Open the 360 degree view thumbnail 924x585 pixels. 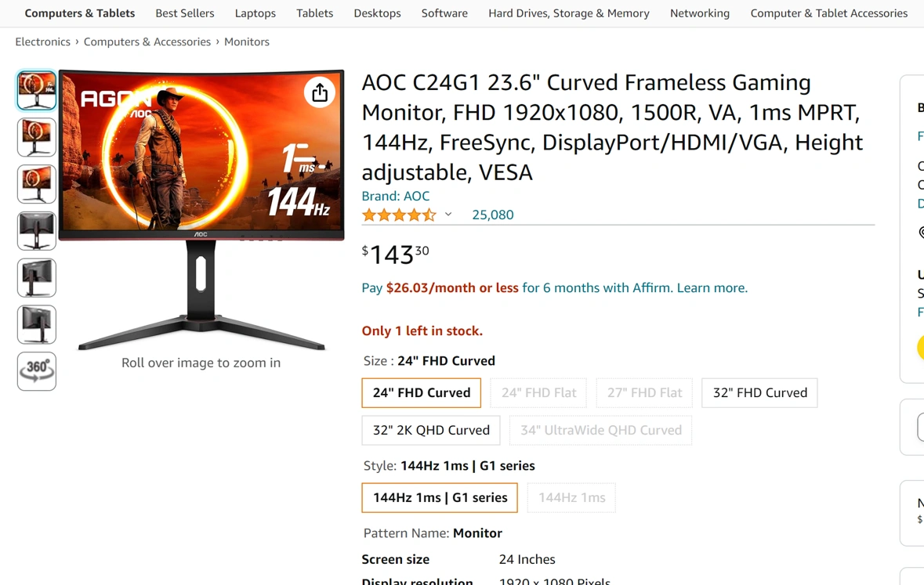(x=37, y=371)
